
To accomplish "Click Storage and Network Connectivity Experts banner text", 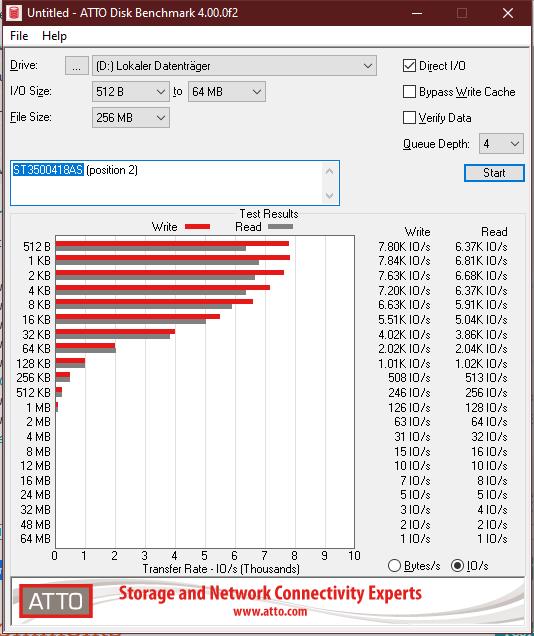I will [x=270, y=593].
